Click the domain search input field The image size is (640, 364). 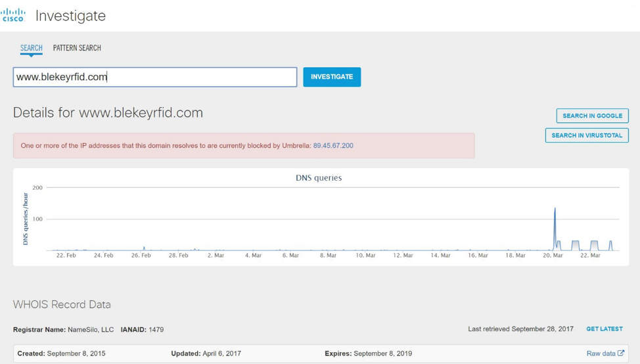155,77
